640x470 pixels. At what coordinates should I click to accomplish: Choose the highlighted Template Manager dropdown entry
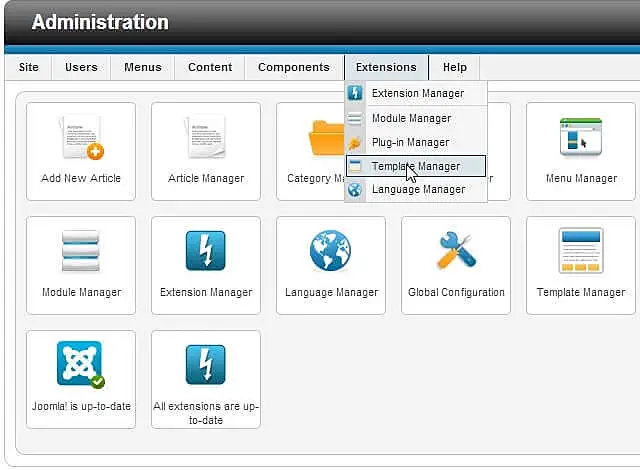(x=416, y=166)
